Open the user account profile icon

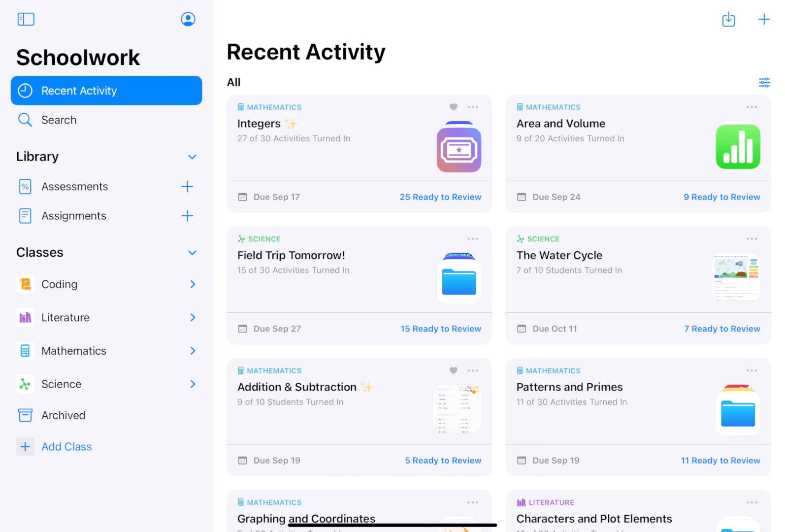[188, 19]
